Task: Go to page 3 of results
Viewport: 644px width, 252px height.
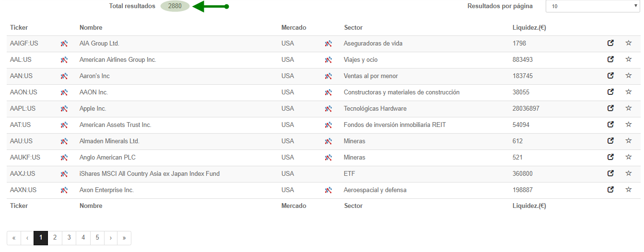Action: (69, 238)
